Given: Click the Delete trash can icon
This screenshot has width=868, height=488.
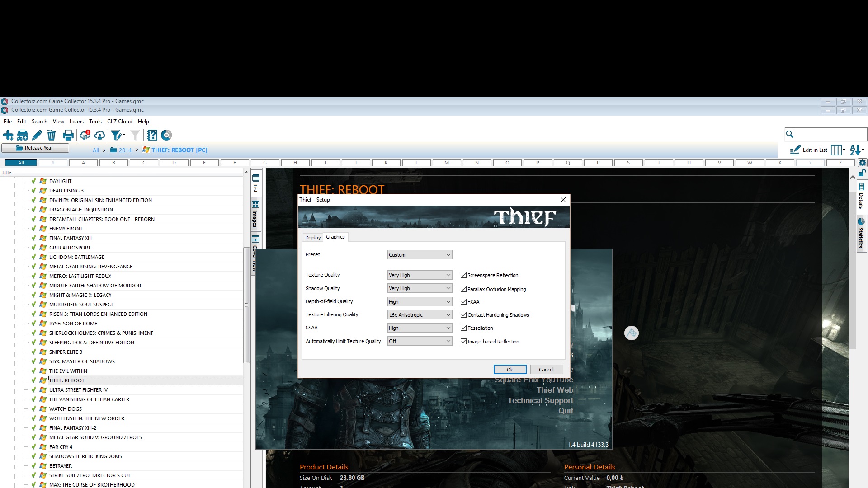Looking at the screenshot, I should point(52,135).
